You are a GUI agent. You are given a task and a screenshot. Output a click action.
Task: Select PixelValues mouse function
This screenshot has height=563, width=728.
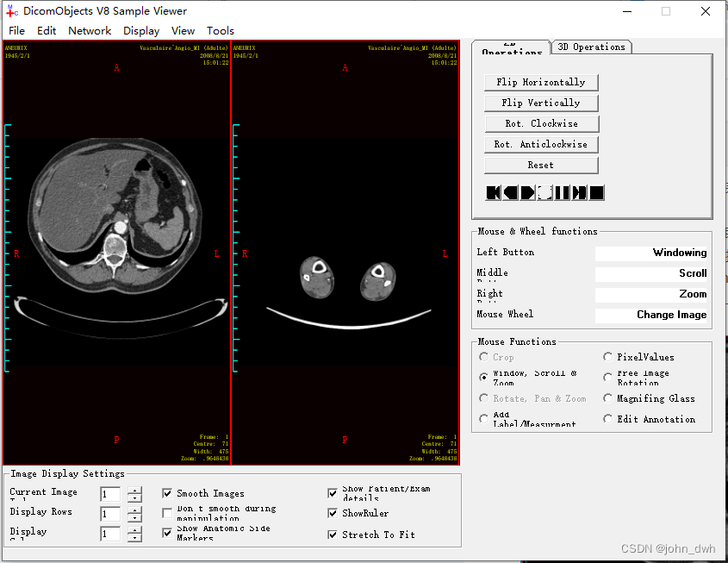(608, 357)
